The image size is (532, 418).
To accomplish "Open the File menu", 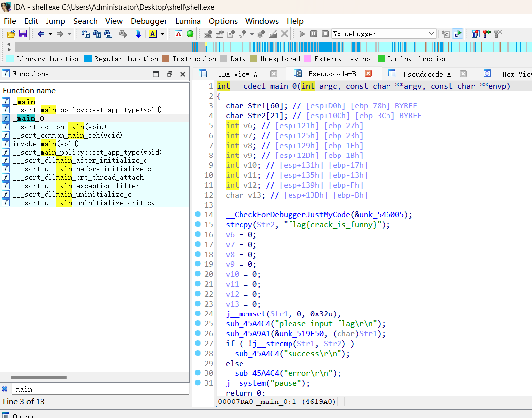I will click(x=10, y=21).
